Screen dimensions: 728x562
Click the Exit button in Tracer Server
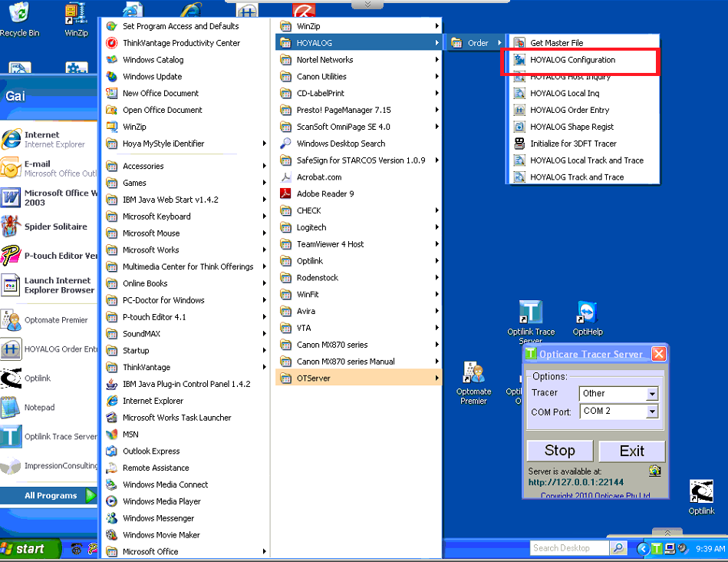click(x=632, y=451)
